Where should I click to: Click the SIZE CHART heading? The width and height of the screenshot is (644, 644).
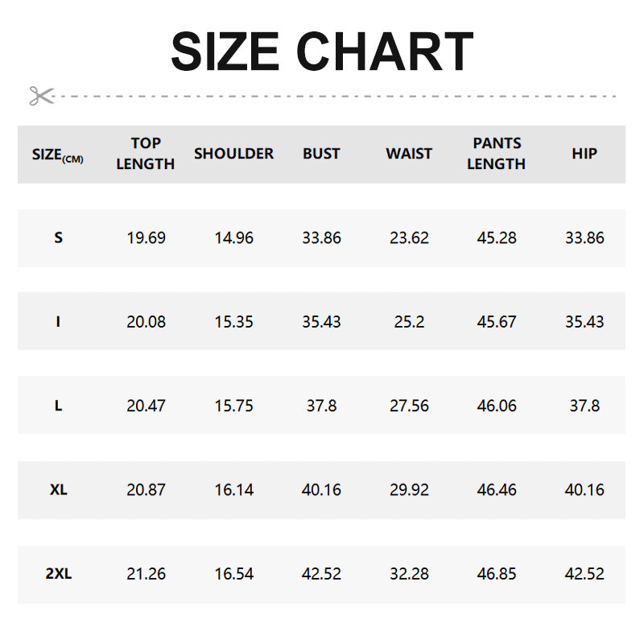point(322,52)
